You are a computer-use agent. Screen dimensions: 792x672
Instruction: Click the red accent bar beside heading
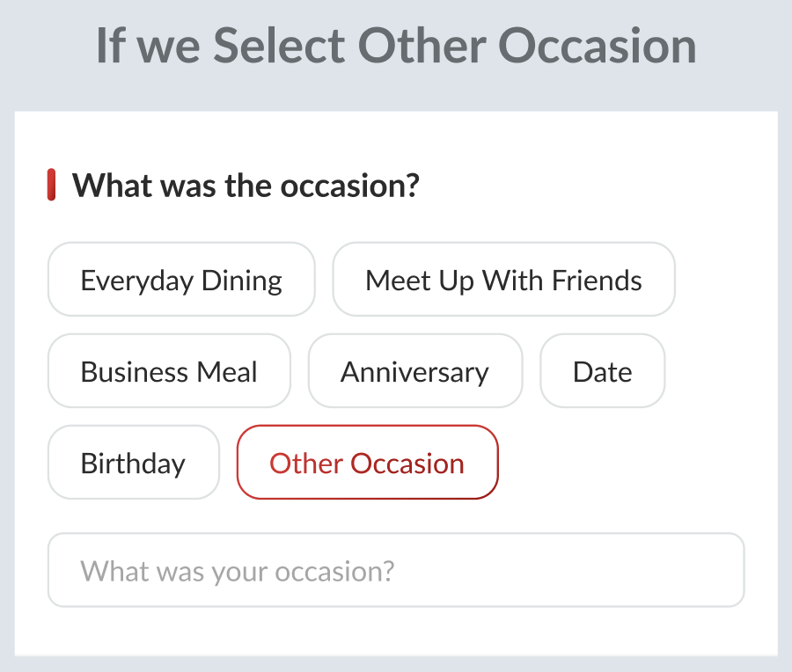pos(51,186)
